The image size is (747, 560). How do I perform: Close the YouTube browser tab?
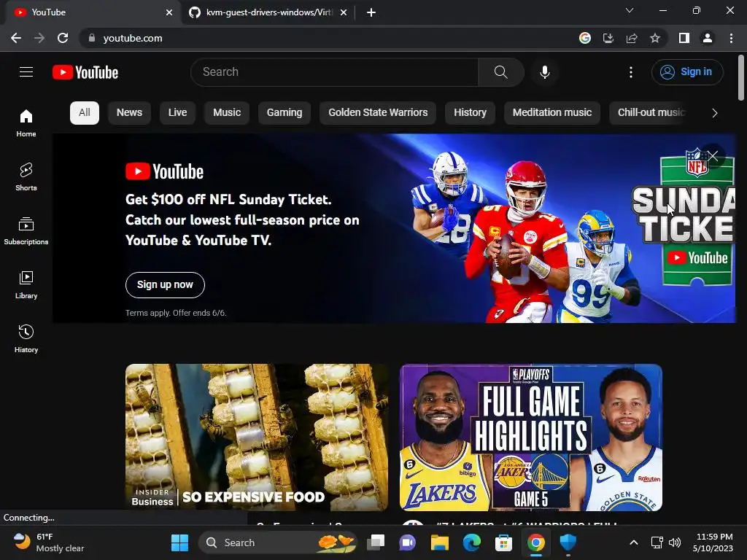coord(169,12)
